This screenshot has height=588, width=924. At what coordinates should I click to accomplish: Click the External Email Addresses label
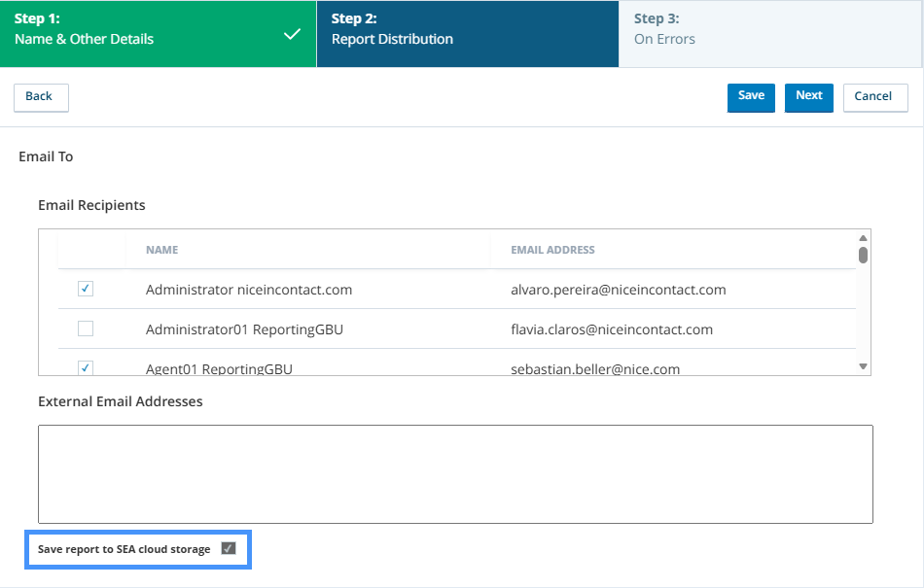[x=121, y=401]
